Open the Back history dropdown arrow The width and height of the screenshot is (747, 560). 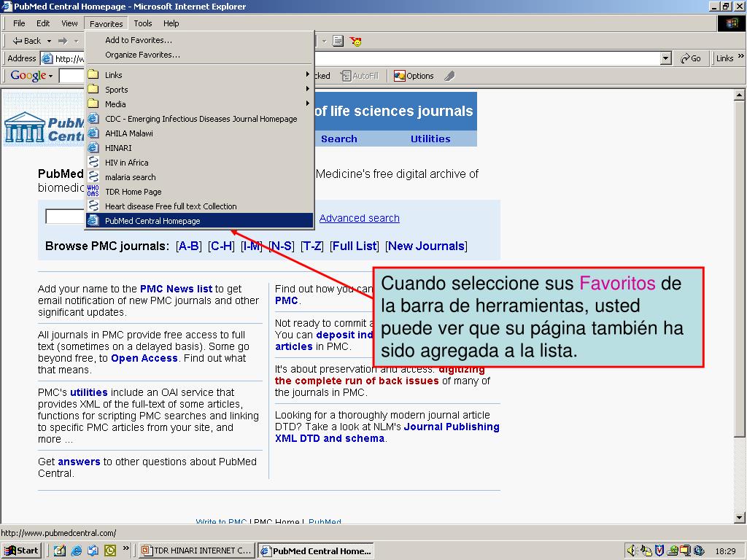(49, 41)
